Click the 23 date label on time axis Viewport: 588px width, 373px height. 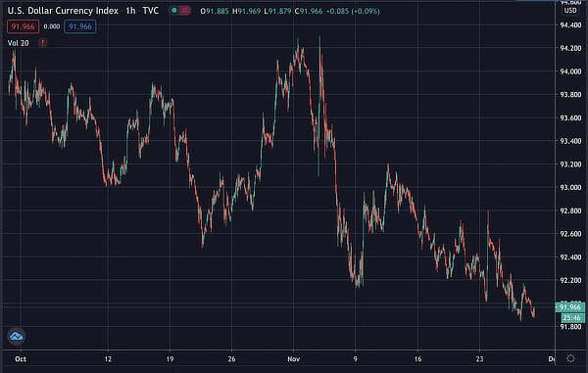(x=479, y=359)
